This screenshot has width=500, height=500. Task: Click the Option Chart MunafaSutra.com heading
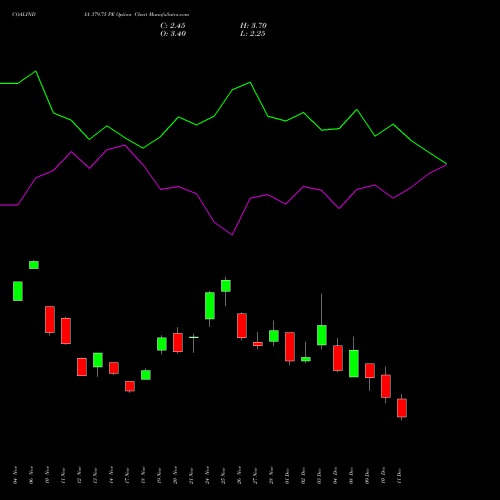153,15
